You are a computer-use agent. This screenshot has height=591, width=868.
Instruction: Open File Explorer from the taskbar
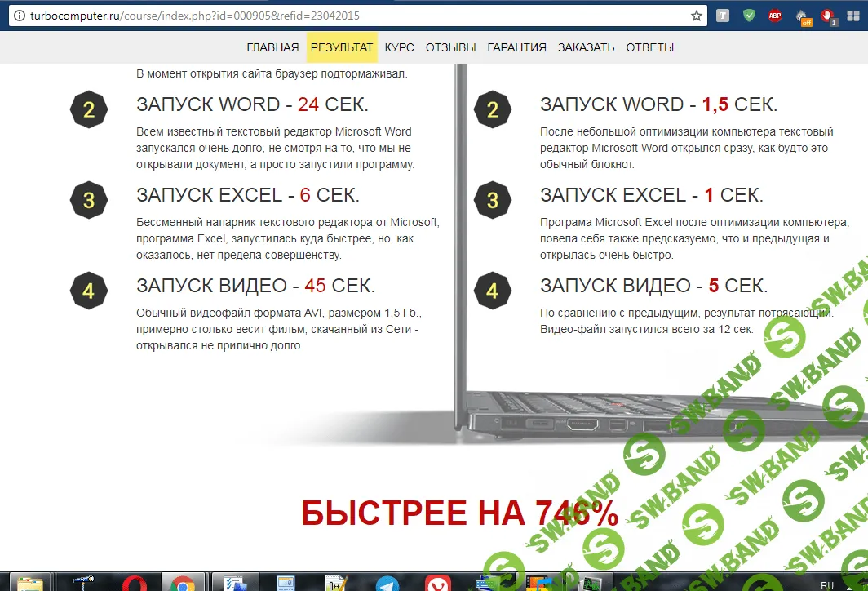click(30, 583)
